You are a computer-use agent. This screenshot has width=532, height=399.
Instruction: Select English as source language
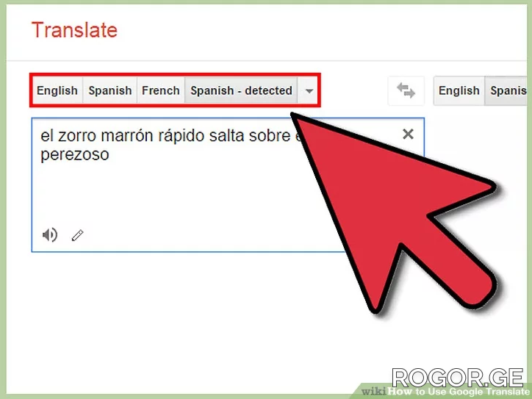[57, 90]
